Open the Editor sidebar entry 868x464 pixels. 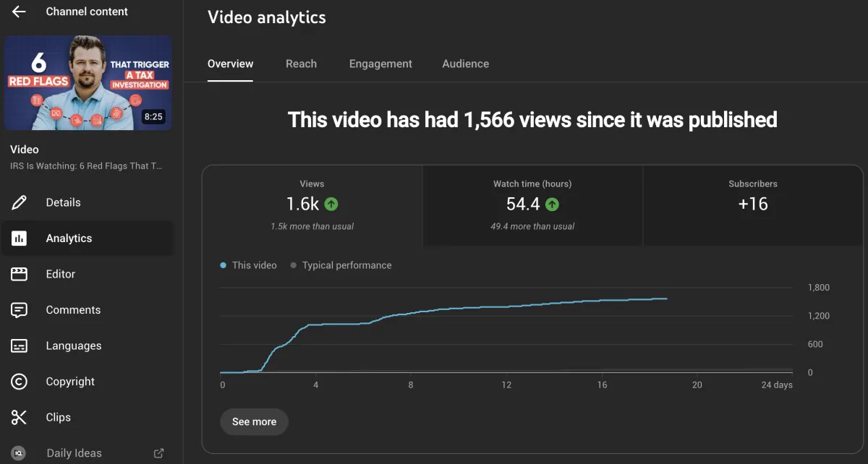tap(87, 274)
